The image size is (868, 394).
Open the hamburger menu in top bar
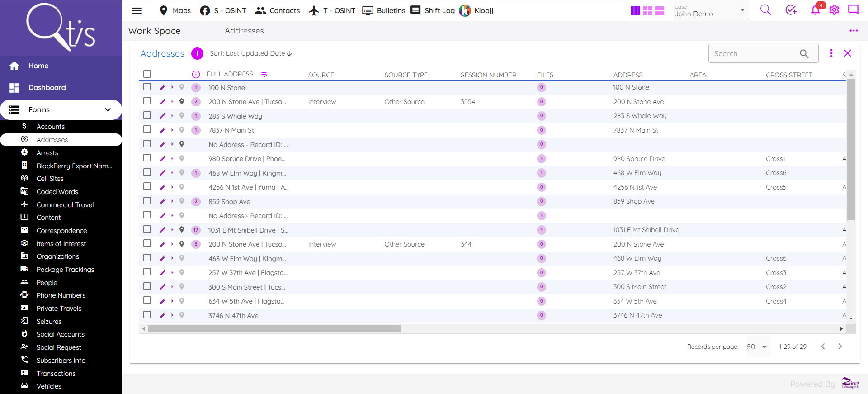[137, 10]
